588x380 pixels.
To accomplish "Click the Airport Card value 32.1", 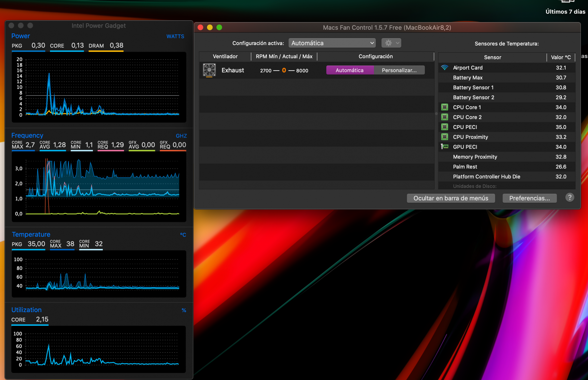I will pos(561,68).
